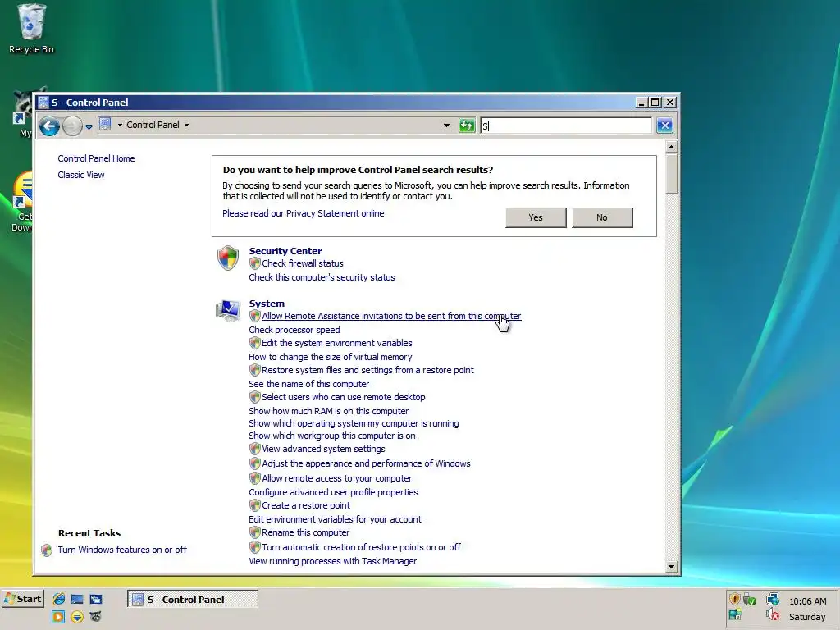The image size is (840, 630).
Task: Clear the search with the X button
Action: [x=664, y=126]
